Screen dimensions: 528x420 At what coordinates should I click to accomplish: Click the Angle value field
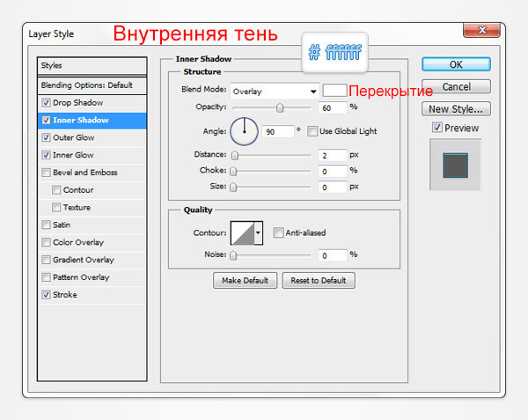(278, 131)
